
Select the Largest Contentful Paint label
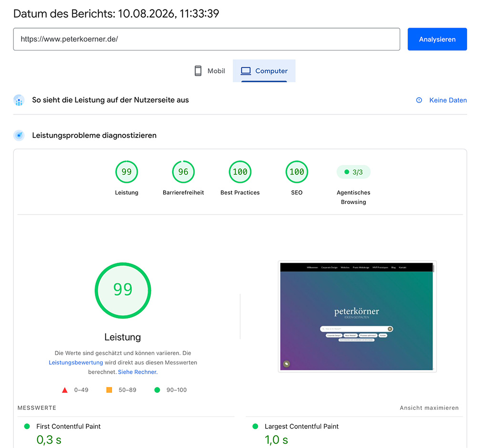click(301, 427)
